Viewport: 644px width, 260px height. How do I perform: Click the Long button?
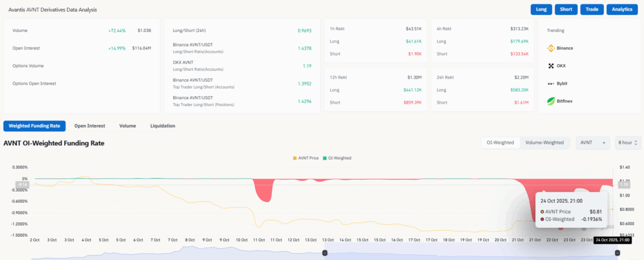(x=541, y=9)
